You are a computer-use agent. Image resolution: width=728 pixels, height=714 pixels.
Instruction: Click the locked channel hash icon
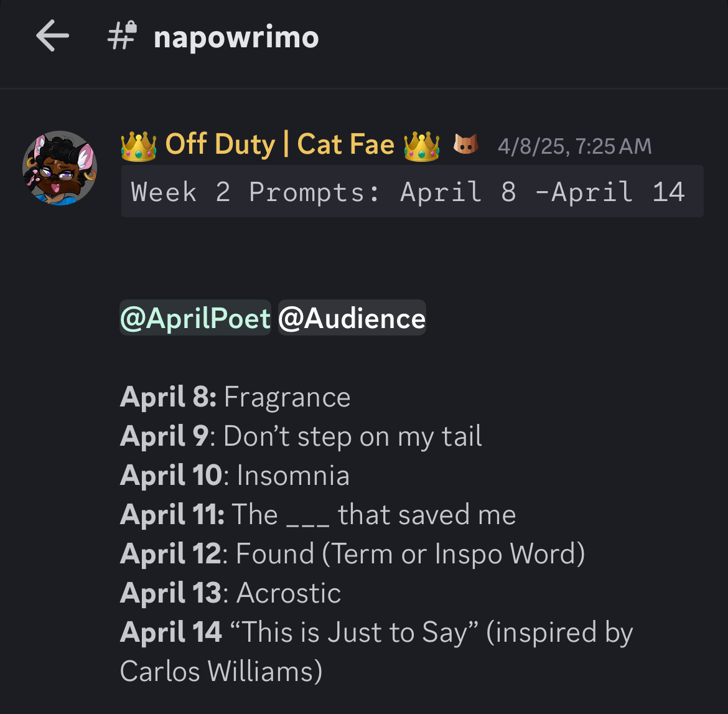(x=122, y=35)
